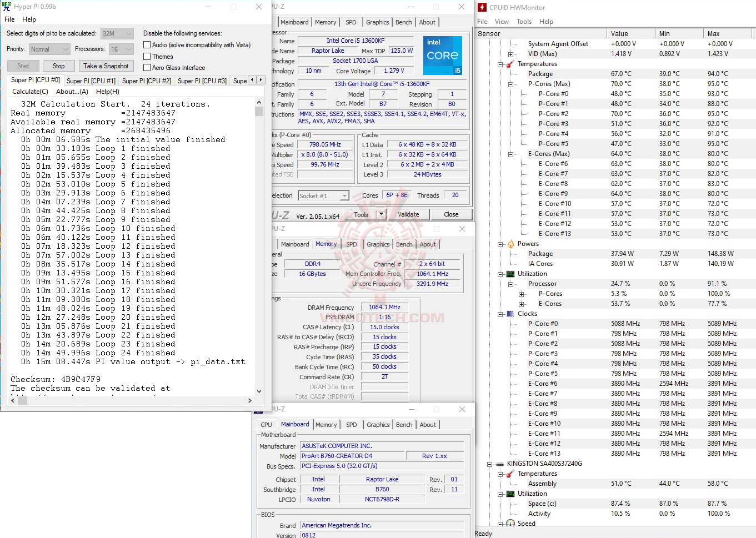This screenshot has height=538, width=756.
Task: Click the Max column header in HWMonitor
Action: tap(727, 34)
